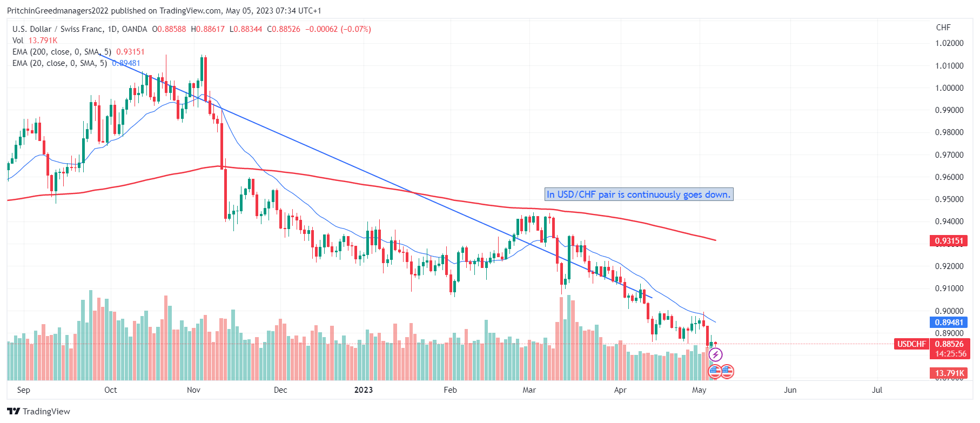Click the published header text with PritchinGreedmanagers2022
Image resolution: width=980 pixels, height=423 pixels.
pos(164,11)
